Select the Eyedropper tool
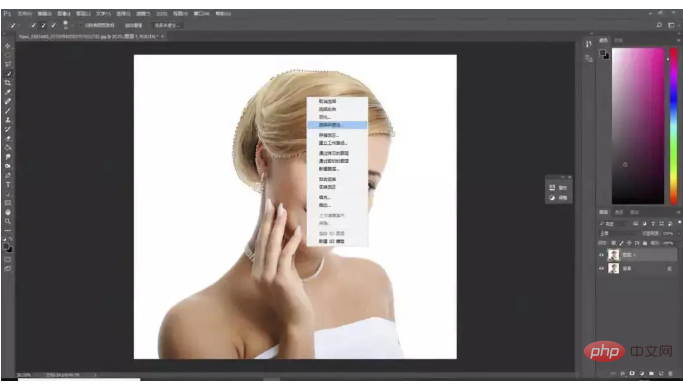 tap(8, 92)
